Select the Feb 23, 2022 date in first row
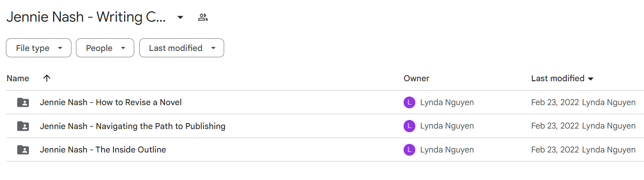 point(555,102)
